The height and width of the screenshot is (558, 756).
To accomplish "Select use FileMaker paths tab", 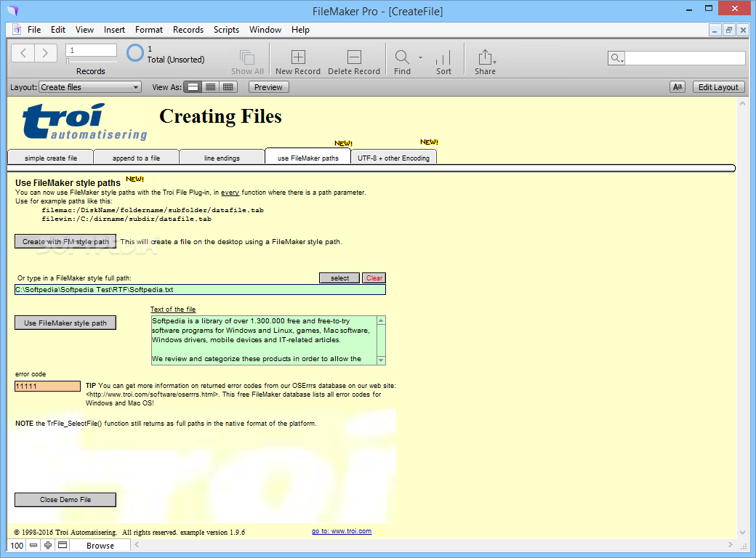I will (x=307, y=157).
